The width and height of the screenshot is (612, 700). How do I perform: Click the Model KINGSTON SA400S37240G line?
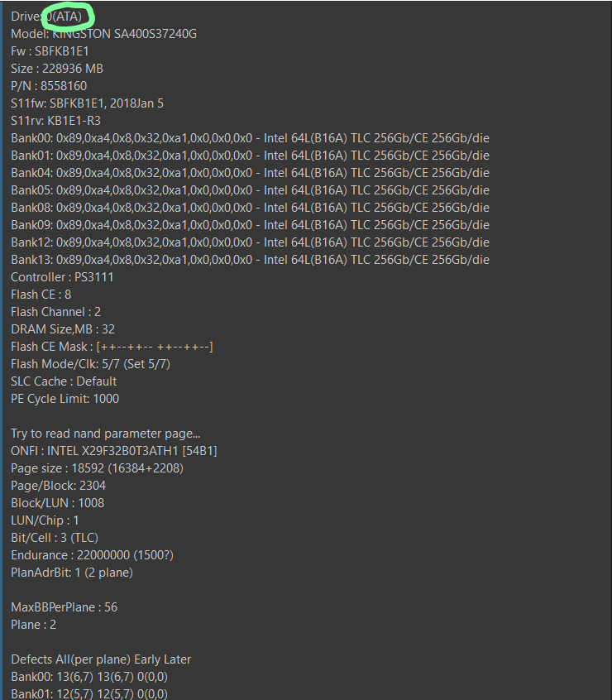tap(103, 34)
